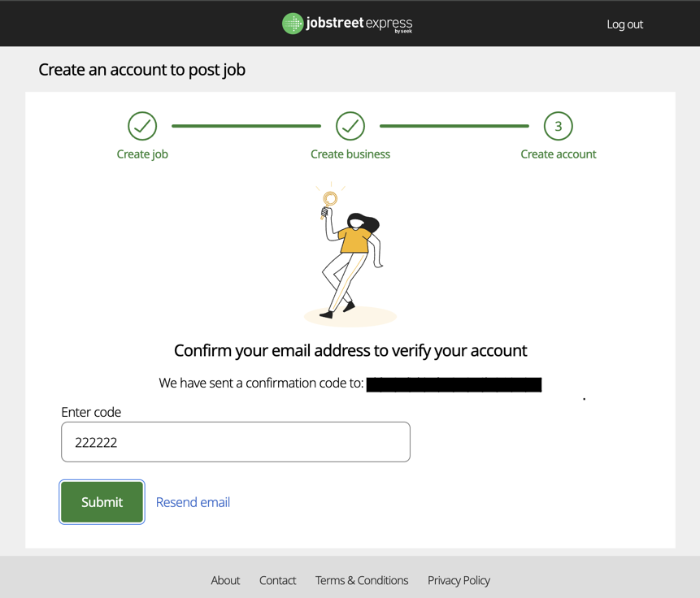Click the Create job checkmark circle

click(x=142, y=126)
